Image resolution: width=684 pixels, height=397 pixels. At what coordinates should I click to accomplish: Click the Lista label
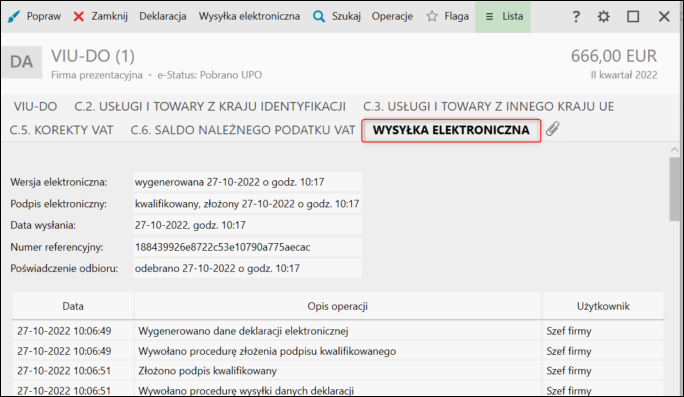[x=513, y=17]
